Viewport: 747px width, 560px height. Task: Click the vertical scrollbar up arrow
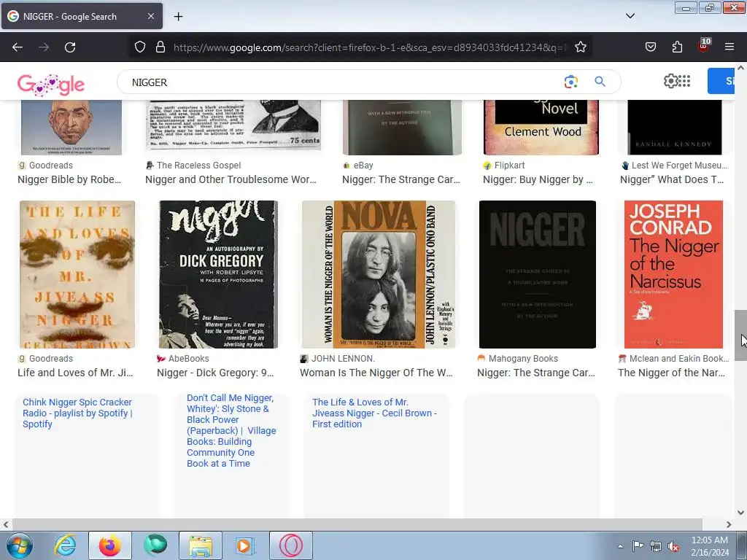(741, 68)
